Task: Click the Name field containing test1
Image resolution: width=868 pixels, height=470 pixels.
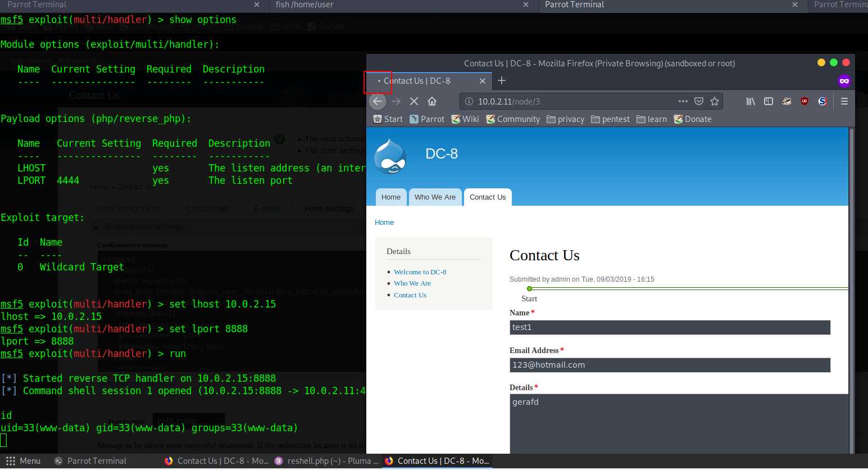Action: click(x=670, y=327)
